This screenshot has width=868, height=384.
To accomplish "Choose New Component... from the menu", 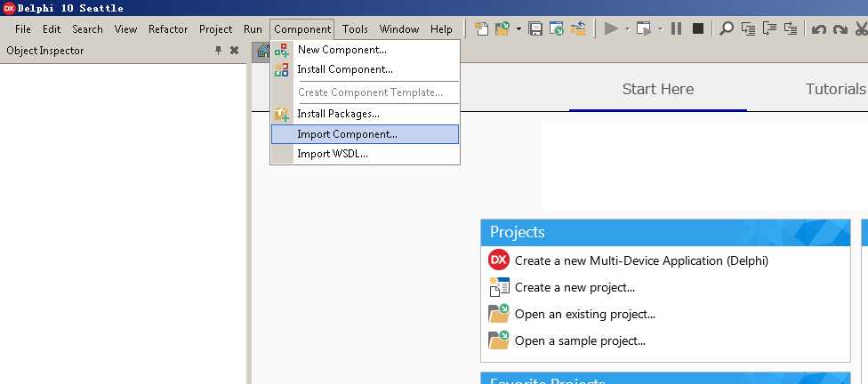I will (365, 50).
